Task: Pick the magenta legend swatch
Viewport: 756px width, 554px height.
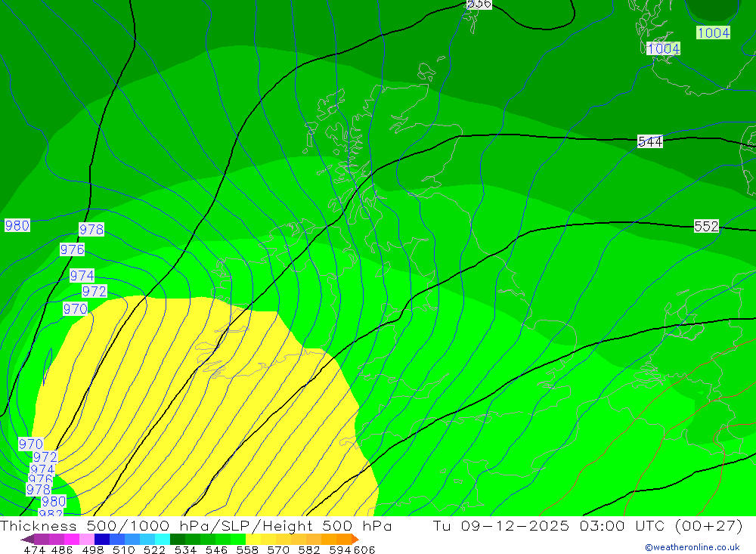Action: [71, 539]
